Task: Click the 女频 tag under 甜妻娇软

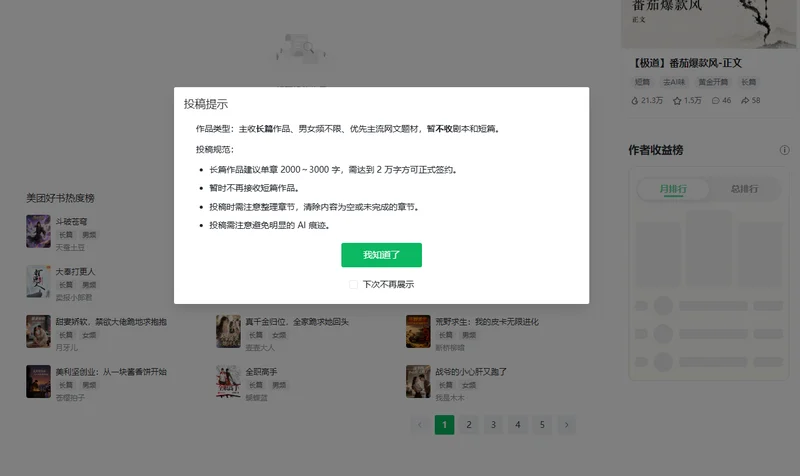Action: pyautogui.click(x=89, y=335)
